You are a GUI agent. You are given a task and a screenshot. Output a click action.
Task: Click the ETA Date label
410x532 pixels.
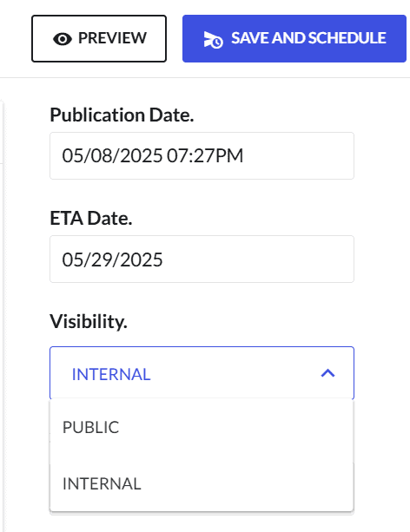[90, 218]
